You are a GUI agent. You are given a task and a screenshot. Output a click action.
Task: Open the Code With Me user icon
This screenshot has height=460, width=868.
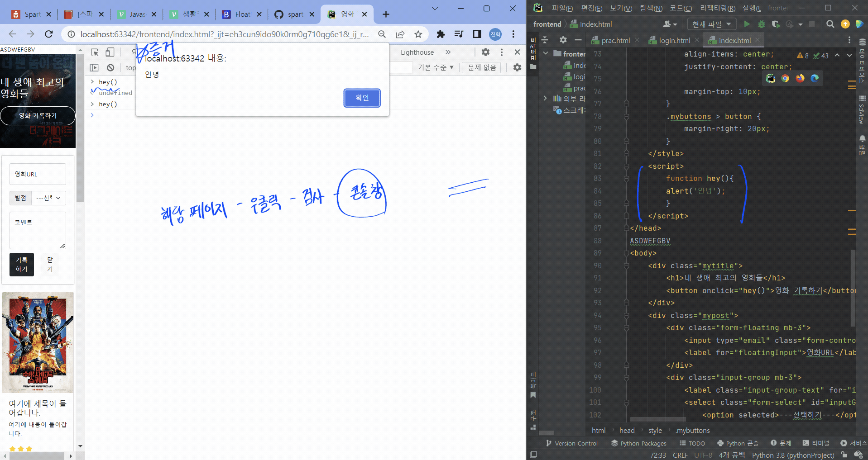pyautogui.click(x=670, y=24)
